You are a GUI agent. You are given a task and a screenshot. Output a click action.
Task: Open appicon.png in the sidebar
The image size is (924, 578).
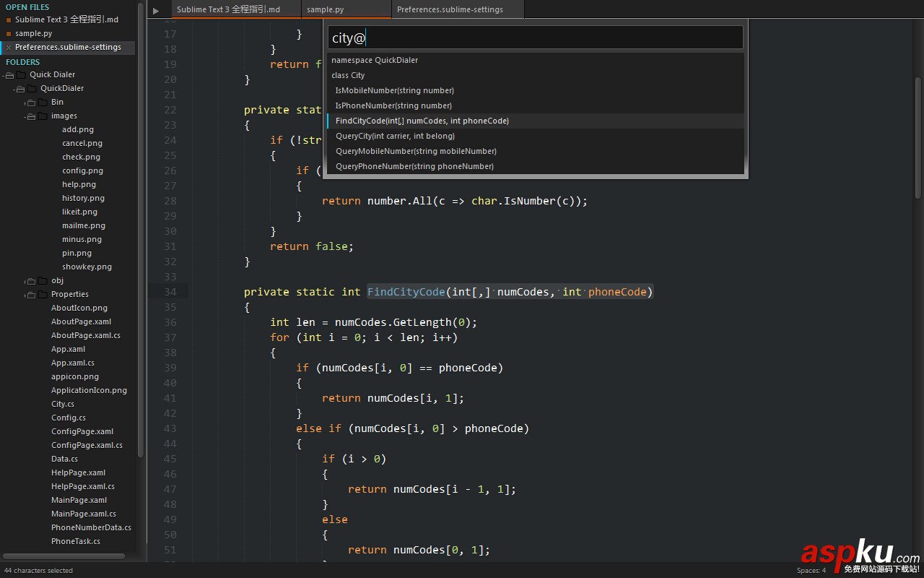tap(75, 376)
